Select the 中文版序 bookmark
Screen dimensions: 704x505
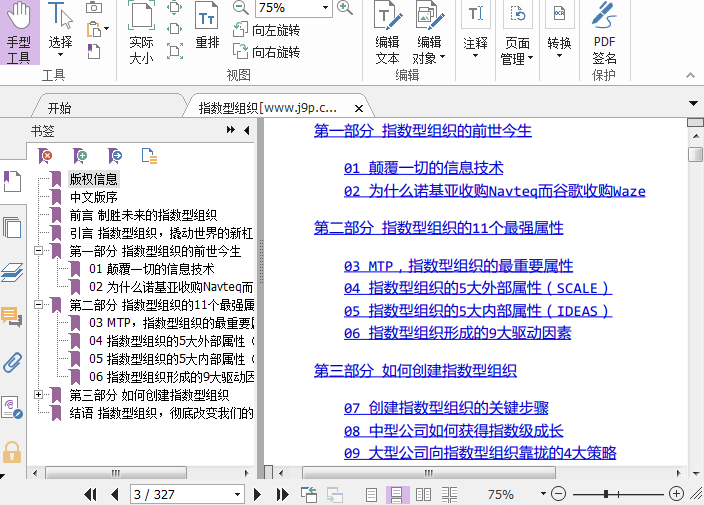tap(93, 197)
